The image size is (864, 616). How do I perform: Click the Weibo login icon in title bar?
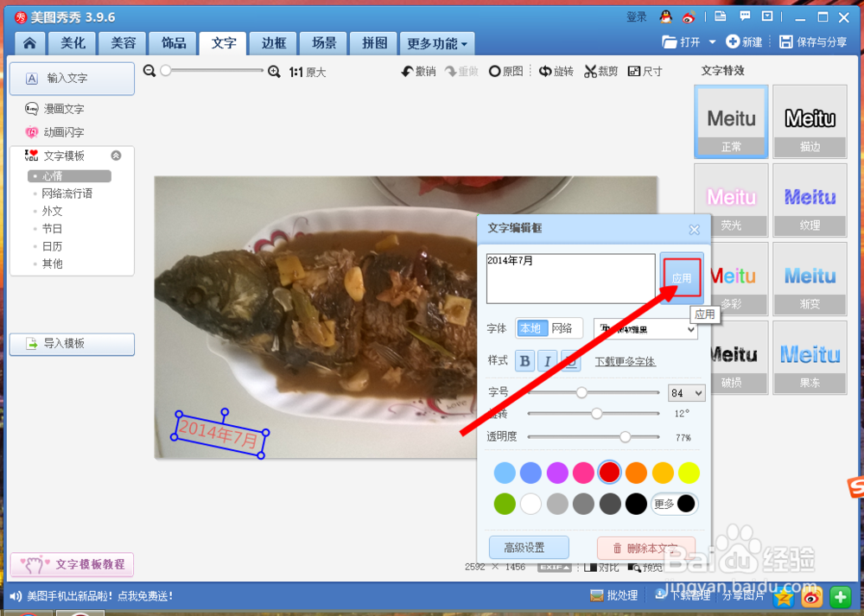689,17
